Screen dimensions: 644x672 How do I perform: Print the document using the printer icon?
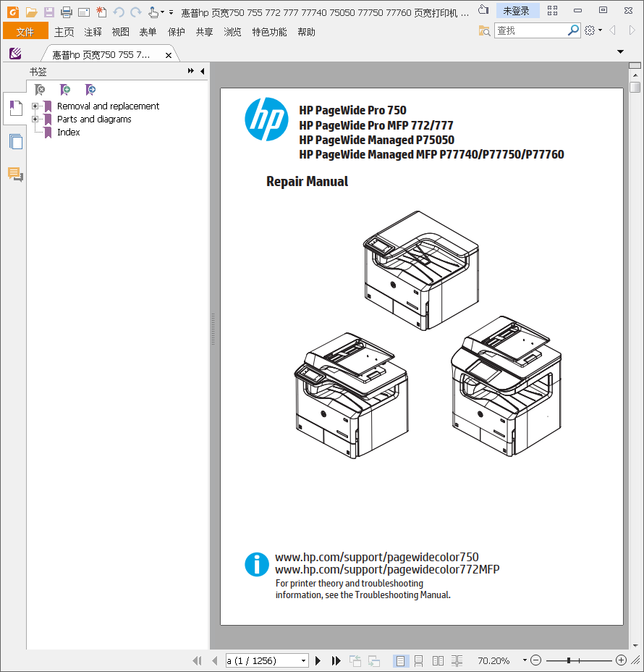click(x=67, y=12)
